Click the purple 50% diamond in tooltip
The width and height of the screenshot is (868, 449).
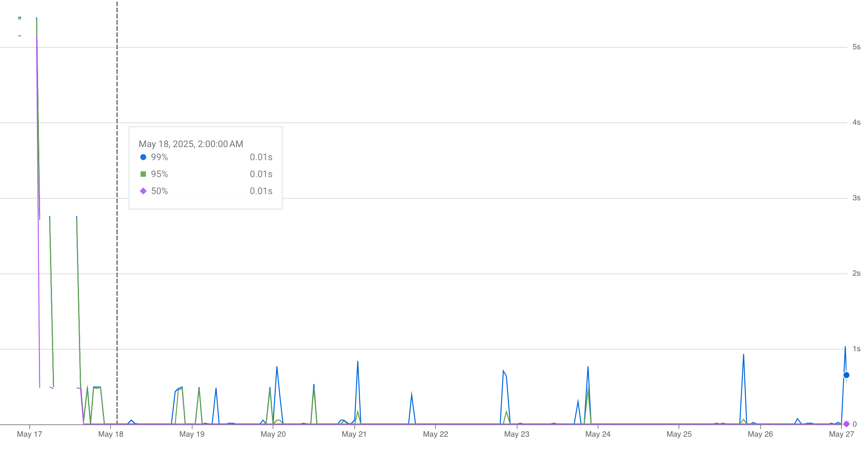(x=143, y=191)
